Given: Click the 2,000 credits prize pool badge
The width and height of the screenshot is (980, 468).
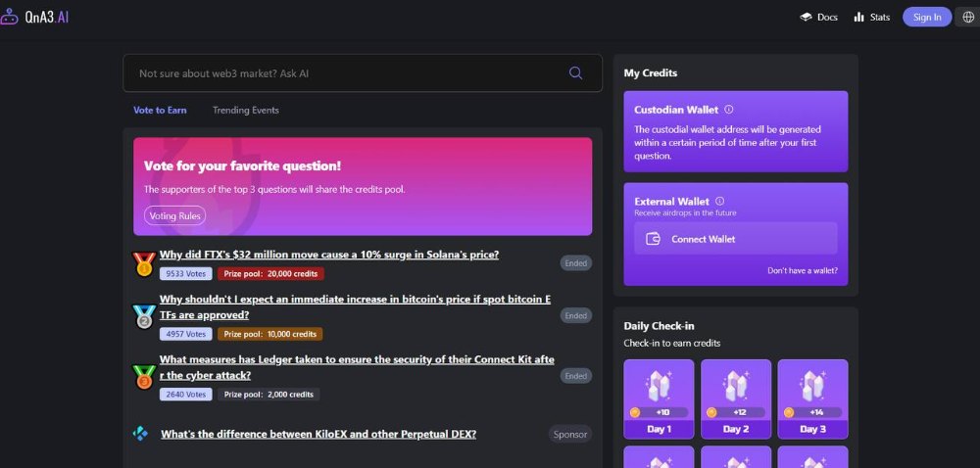Looking at the screenshot, I should pos(269,395).
